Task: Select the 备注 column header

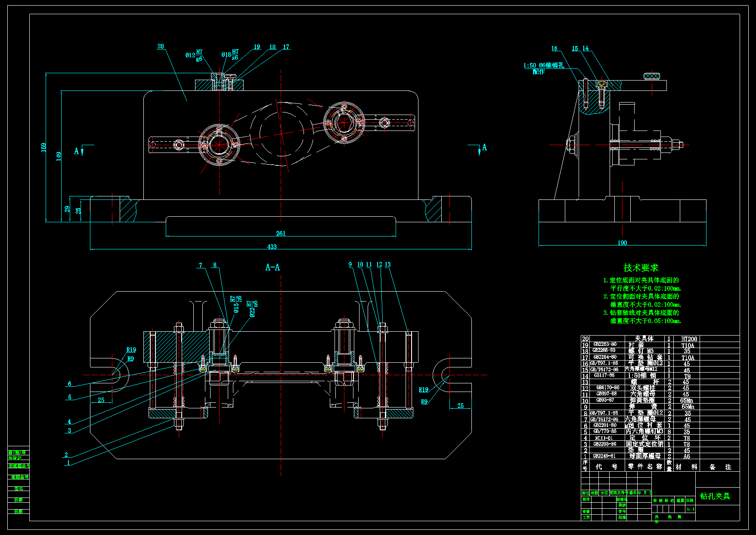Action: point(720,467)
